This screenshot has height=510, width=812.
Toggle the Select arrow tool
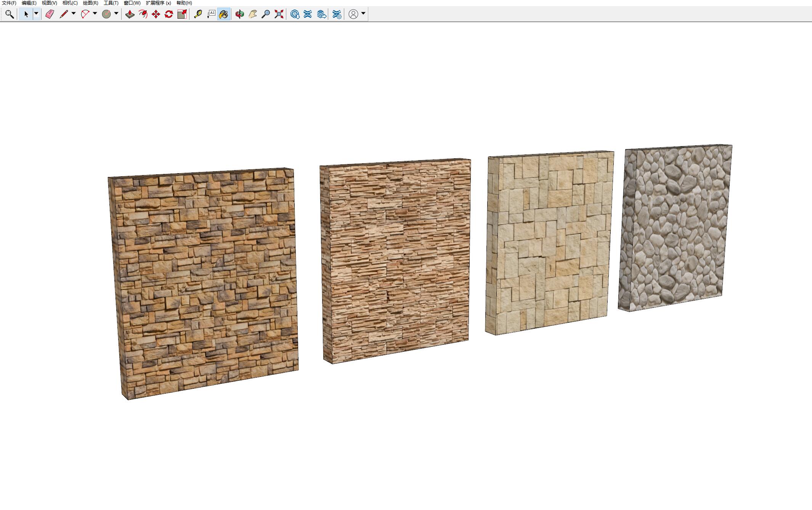tap(26, 14)
